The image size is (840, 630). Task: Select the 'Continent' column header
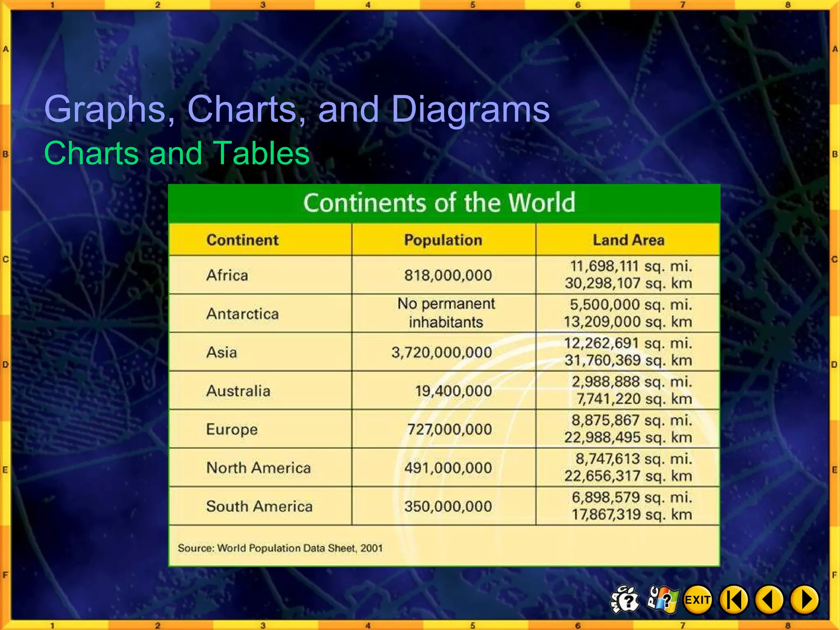(x=242, y=240)
